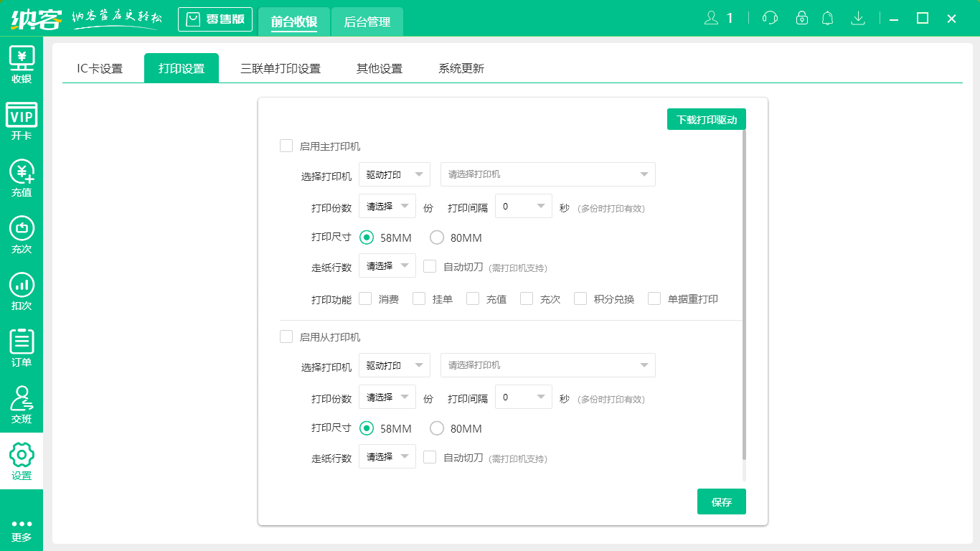Screen dimensions: 980x551
Task: Open the 收银 cashier sidebar icon
Action: pyautogui.click(x=22, y=65)
